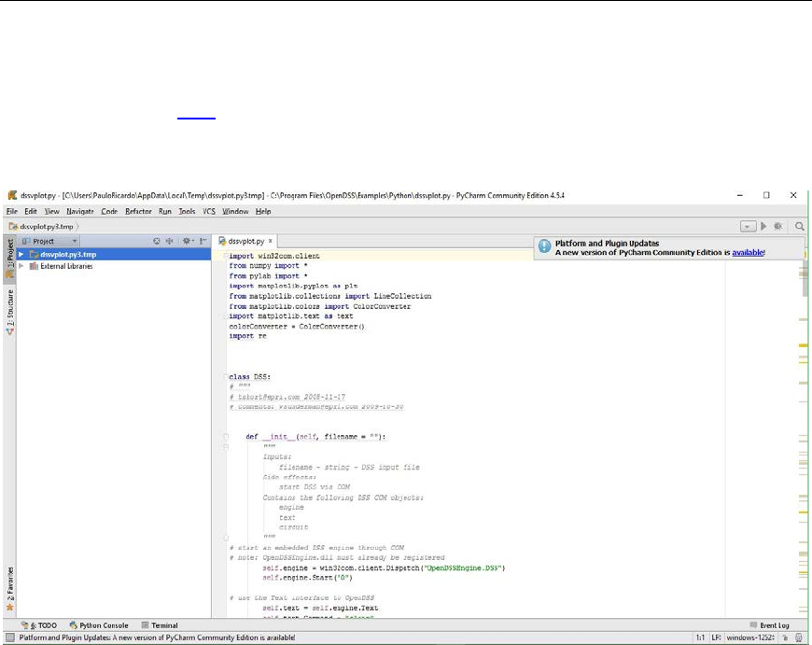812x645 pixels.
Task: Click Collapse All icon in Project panel
Action: pos(170,241)
